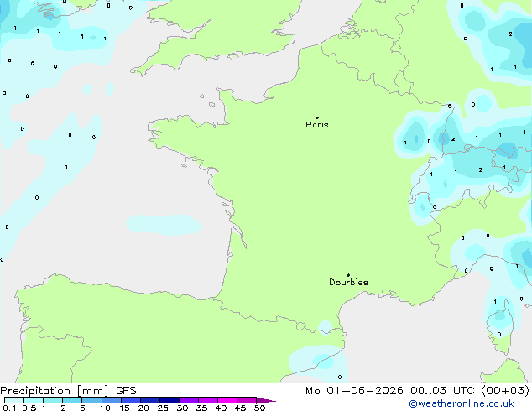Viewport: 532px width, 411px height.
Task: Select the 15–20 mm legend color swatch
Action: [131, 400]
